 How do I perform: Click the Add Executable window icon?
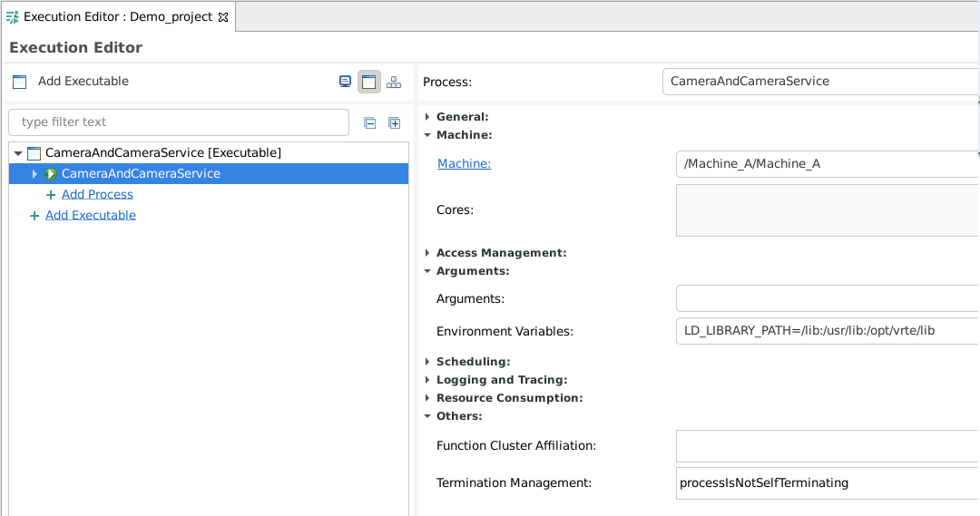click(x=20, y=82)
